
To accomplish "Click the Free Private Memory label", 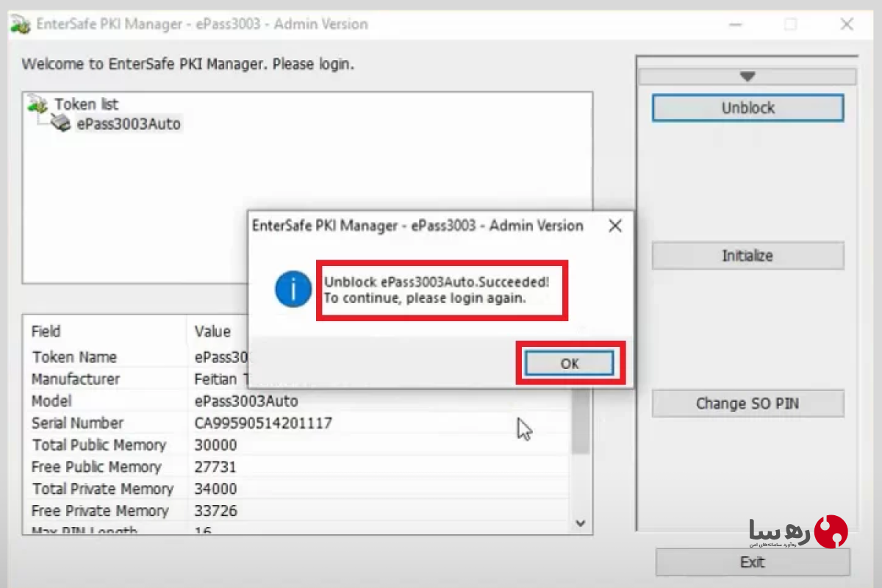I will pyautogui.click(x=100, y=511).
